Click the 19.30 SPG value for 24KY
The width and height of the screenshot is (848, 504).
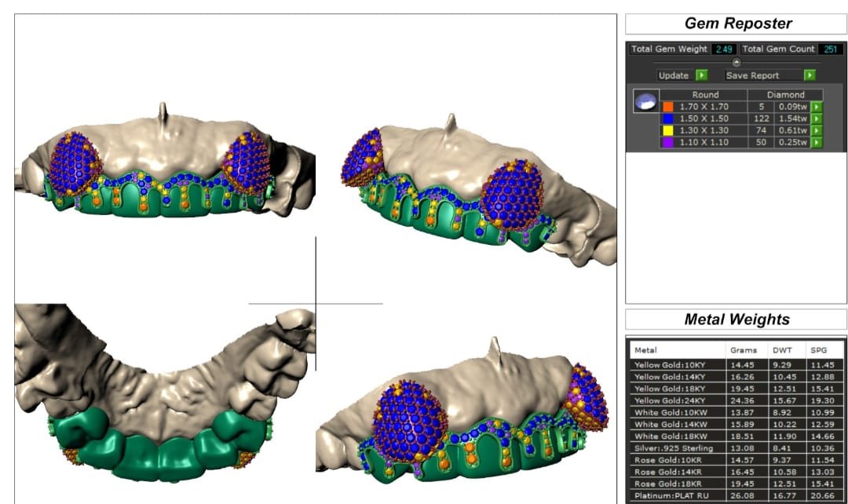coord(822,400)
